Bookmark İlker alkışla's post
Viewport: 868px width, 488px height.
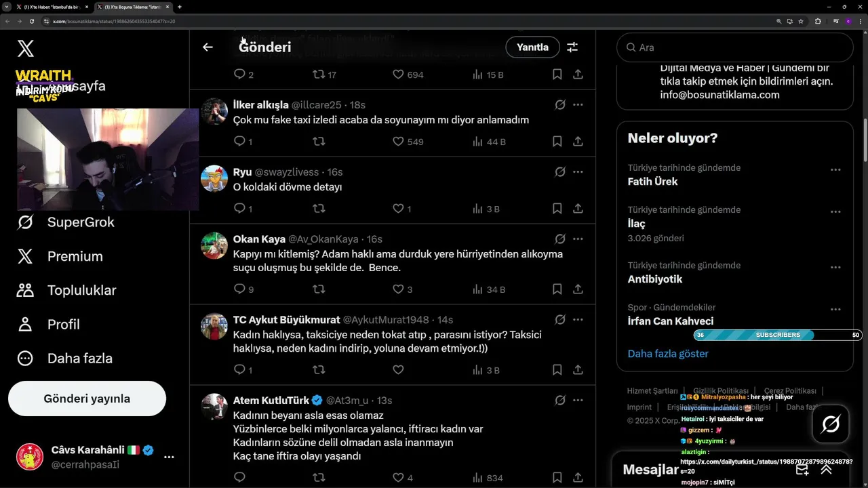coord(557,142)
